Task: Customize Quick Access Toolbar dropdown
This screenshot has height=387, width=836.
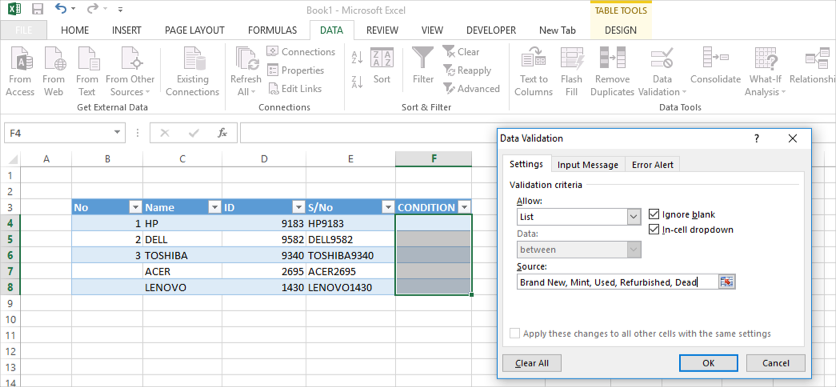Action: pyautogui.click(x=120, y=9)
